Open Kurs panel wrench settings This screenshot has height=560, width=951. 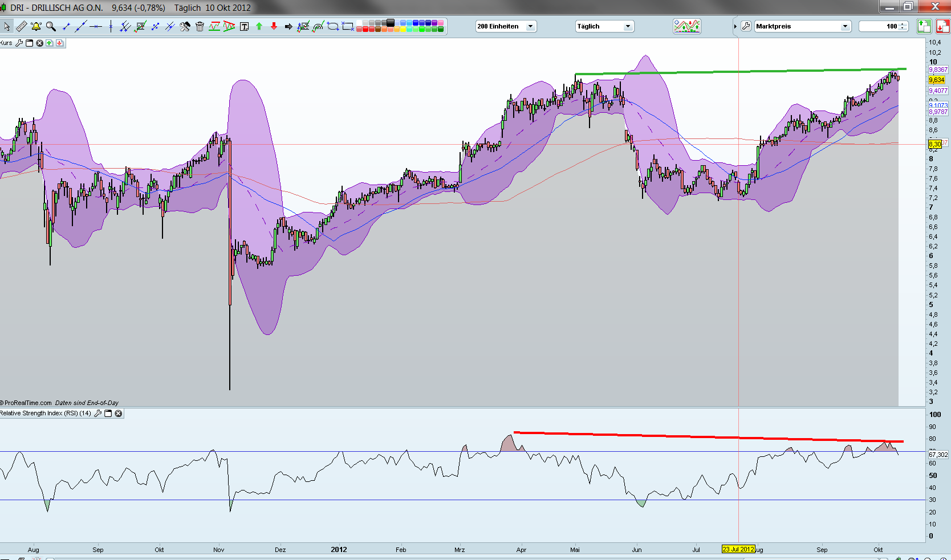[19, 43]
